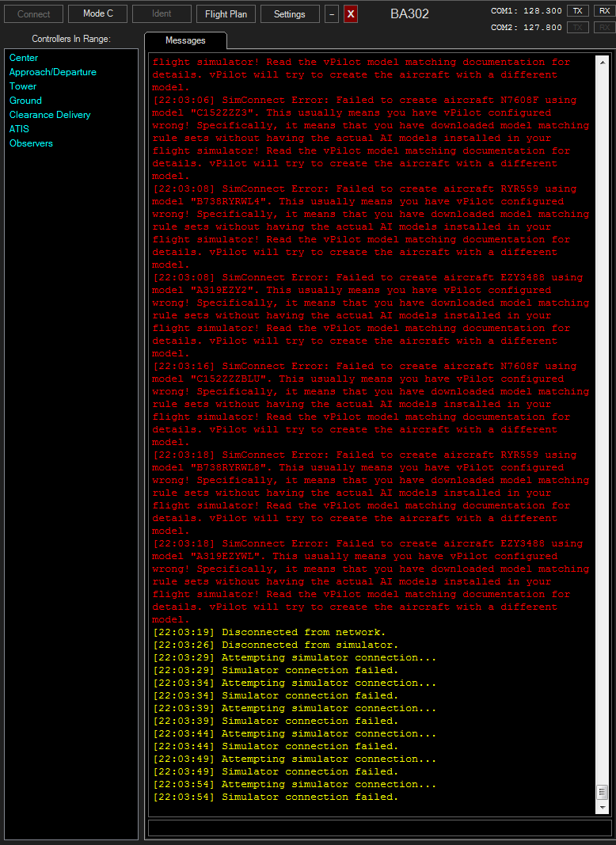Select the ATIS category
This screenshot has height=845, width=616.
[x=19, y=129]
